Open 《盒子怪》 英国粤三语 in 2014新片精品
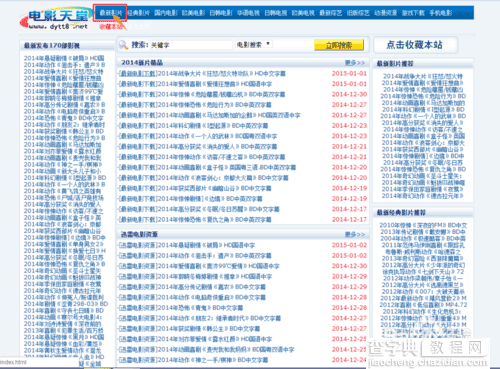This screenshot has height=369, width=500. (x=226, y=167)
